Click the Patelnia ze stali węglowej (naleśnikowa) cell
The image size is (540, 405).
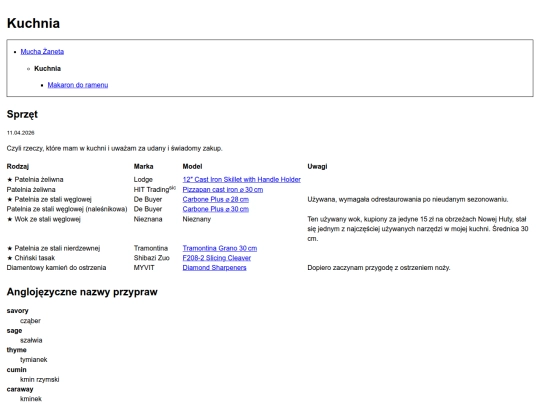pyautogui.click(x=67, y=209)
